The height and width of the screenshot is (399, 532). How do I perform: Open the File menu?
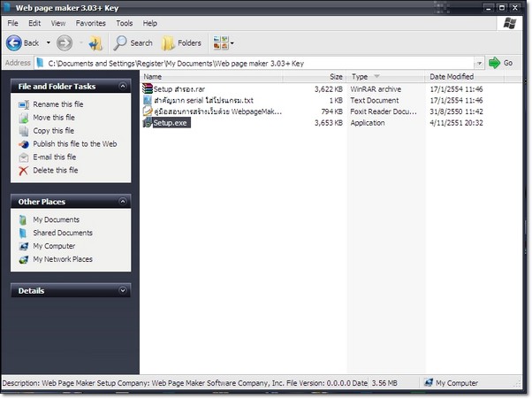(x=13, y=23)
